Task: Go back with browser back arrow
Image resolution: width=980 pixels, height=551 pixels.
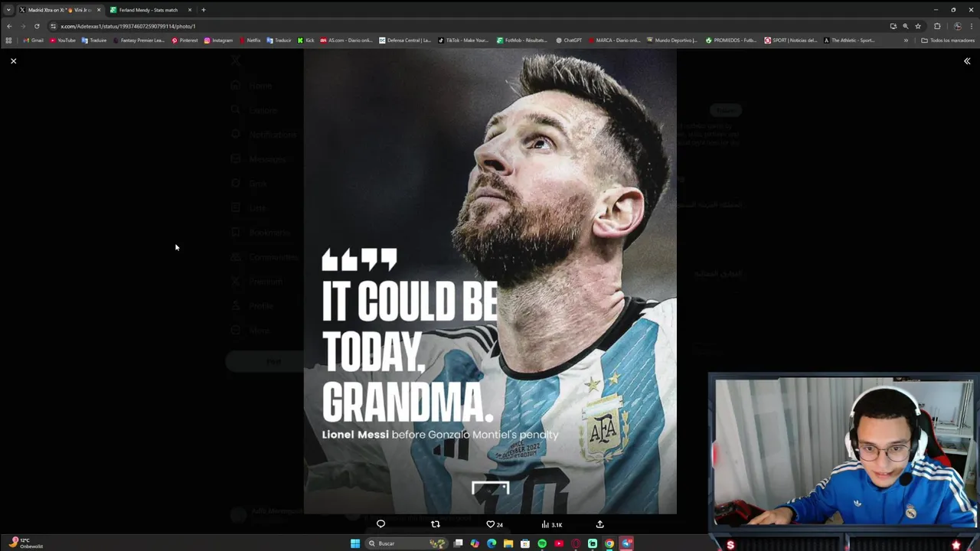Action: click(9, 26)
